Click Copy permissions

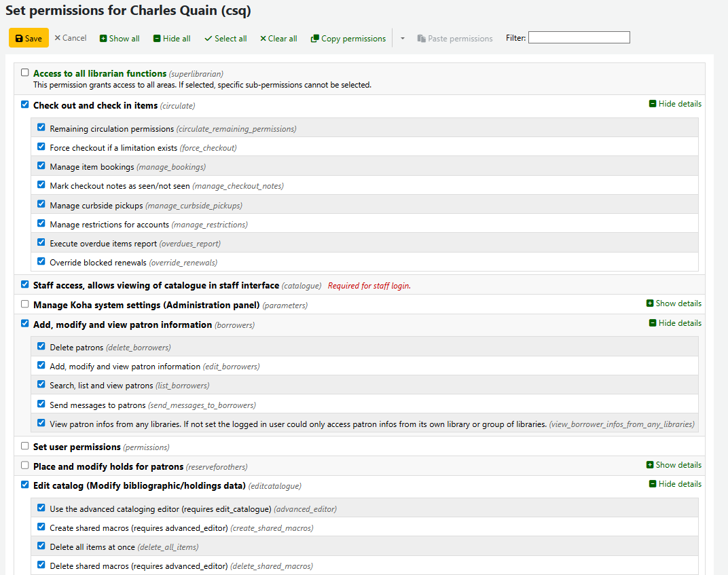(348, 39)
